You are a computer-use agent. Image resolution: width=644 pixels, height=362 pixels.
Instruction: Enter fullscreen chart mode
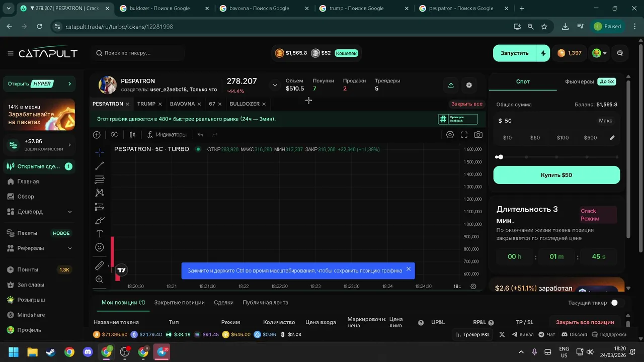464,135
